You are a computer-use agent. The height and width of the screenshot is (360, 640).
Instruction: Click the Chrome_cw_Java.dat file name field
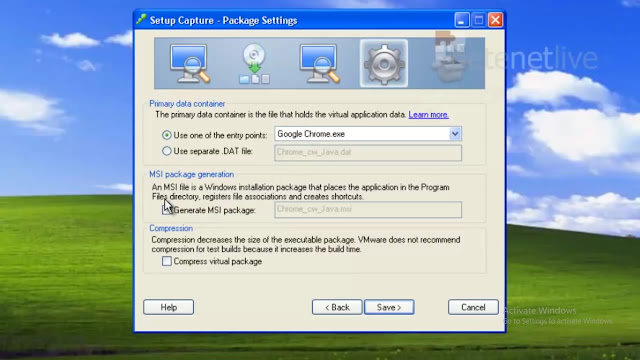point(368,153)
